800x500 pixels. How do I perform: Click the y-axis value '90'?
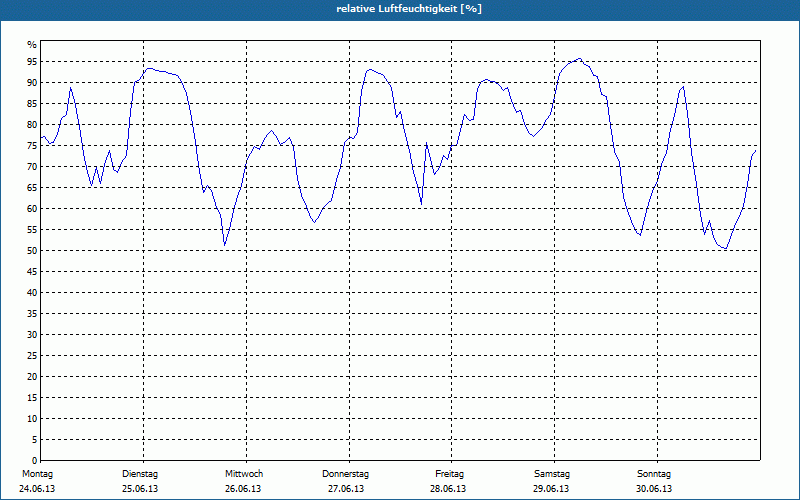point(32,83)
